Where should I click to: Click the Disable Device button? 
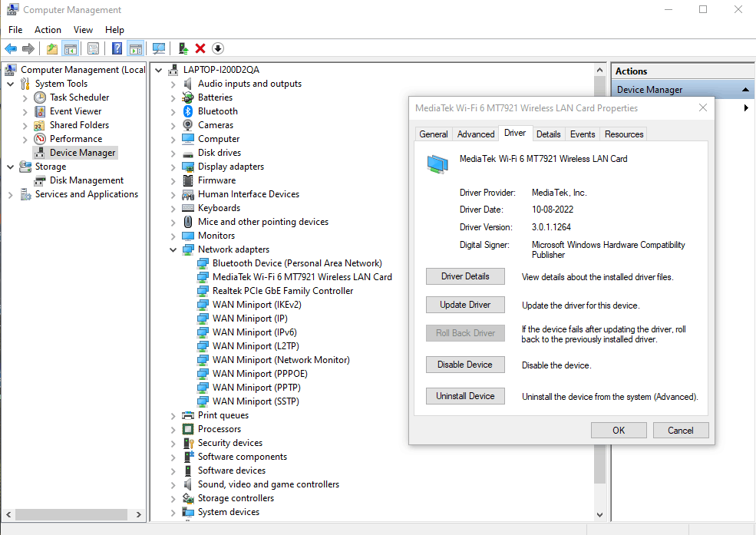(x=465, y=365)
